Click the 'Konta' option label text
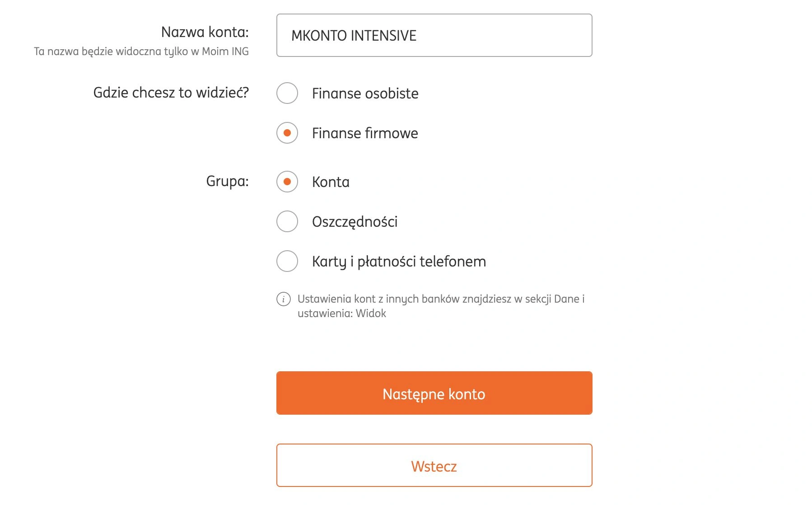Viewport: 812px width, 505px height. pyautogui.click(x=331, y=182)
